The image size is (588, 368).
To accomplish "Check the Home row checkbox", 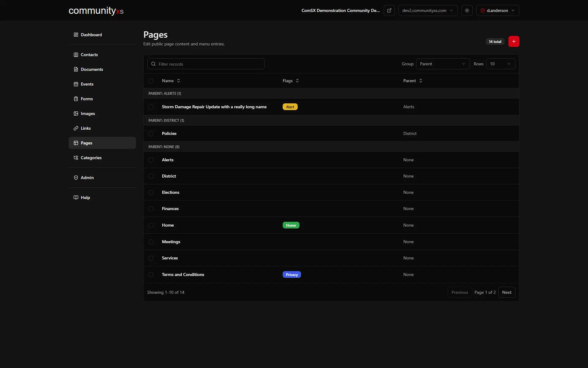I will [151, 225].
